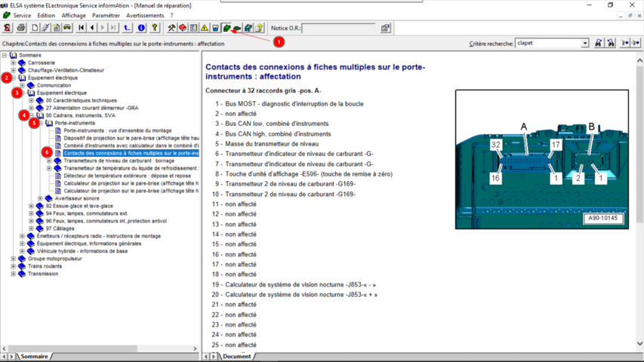Click the search criterion field containing 'clapet'
The image size is (644, 362).
548,43
